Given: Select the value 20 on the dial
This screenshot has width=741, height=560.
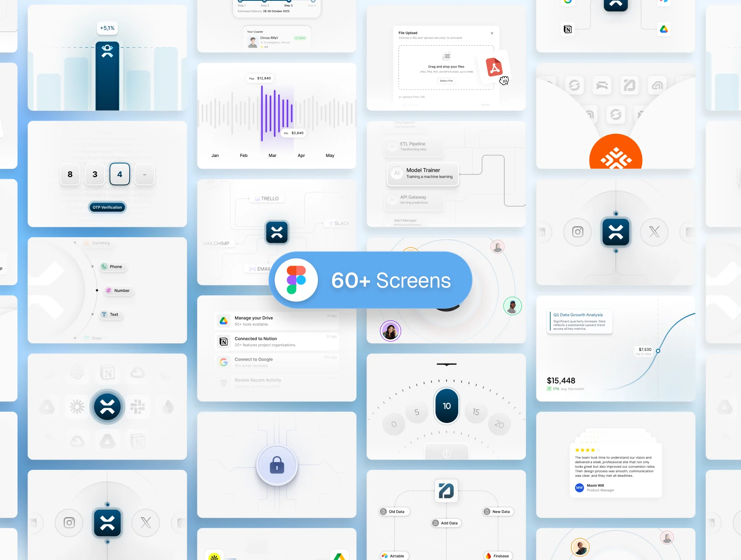Looking at the screenshot, I should 499,424.
